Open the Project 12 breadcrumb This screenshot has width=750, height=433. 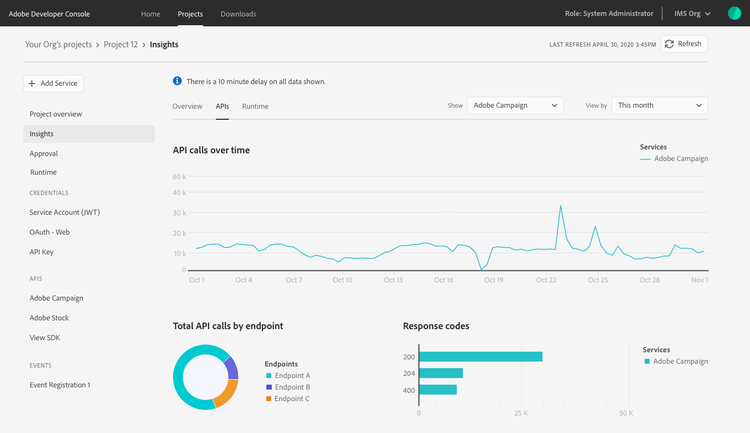121,44
